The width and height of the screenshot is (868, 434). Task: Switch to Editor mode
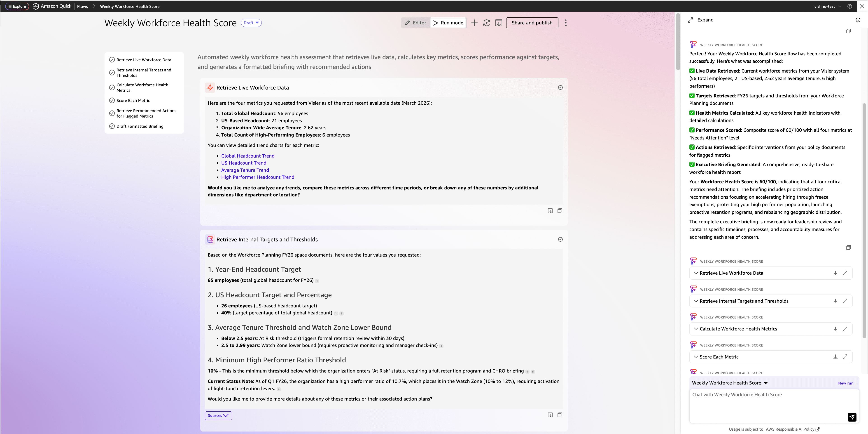(415, 23)
